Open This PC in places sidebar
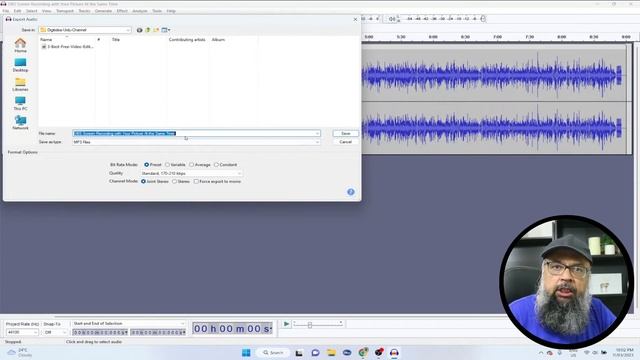This screenshot has width=640, height=360. click(x=20, y=103)
